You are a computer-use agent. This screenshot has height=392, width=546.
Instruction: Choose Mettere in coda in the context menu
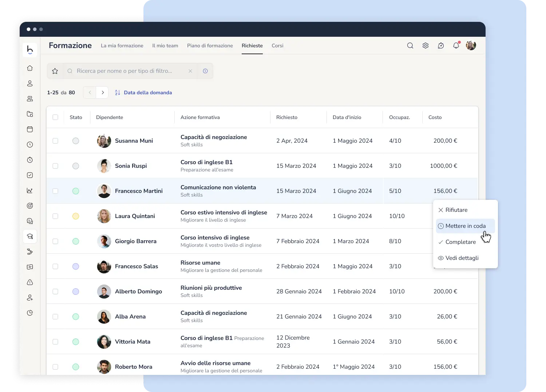(x=465, y=226)
